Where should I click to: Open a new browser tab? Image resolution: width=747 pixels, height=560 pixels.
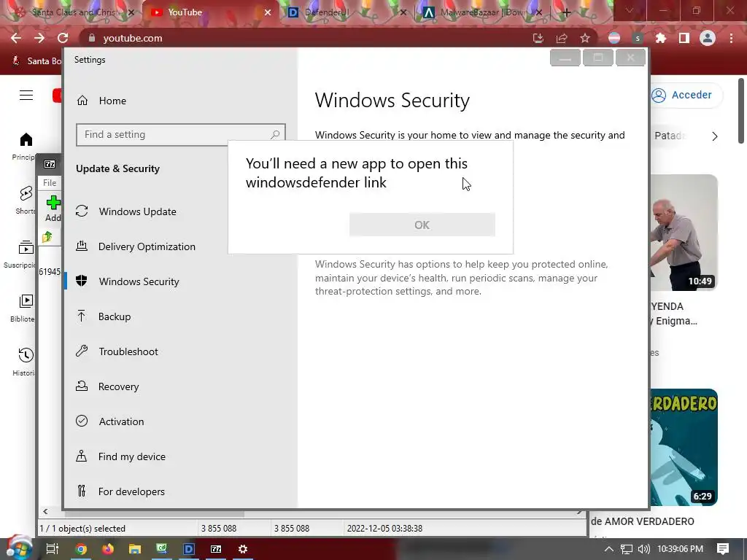coord(566,13)
